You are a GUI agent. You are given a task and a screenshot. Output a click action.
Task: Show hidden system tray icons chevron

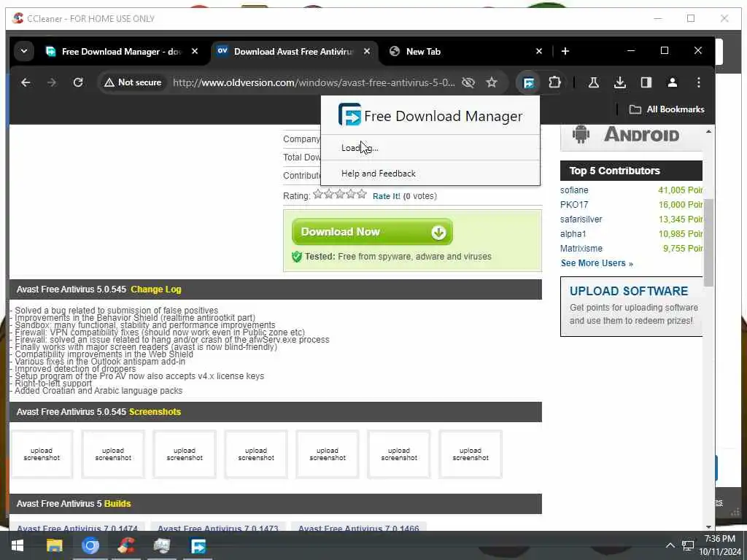(670, 545)
